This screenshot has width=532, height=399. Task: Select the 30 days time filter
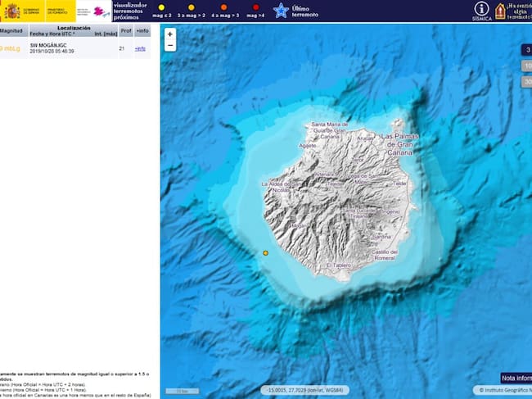click(x=526, y=81)
